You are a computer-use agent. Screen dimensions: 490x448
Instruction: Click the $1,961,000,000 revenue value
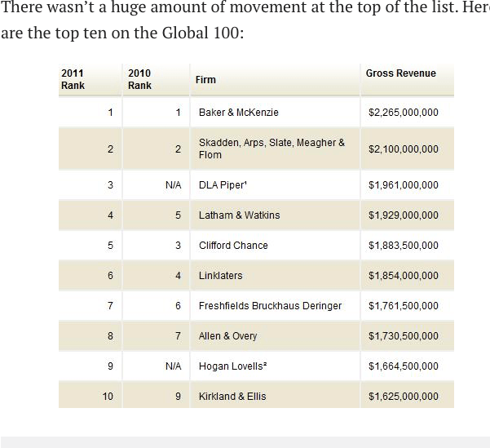403,185
